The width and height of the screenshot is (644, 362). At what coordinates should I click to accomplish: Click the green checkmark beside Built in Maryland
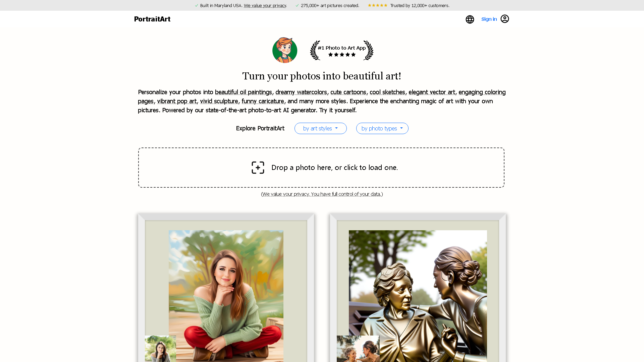click(196, 5)
